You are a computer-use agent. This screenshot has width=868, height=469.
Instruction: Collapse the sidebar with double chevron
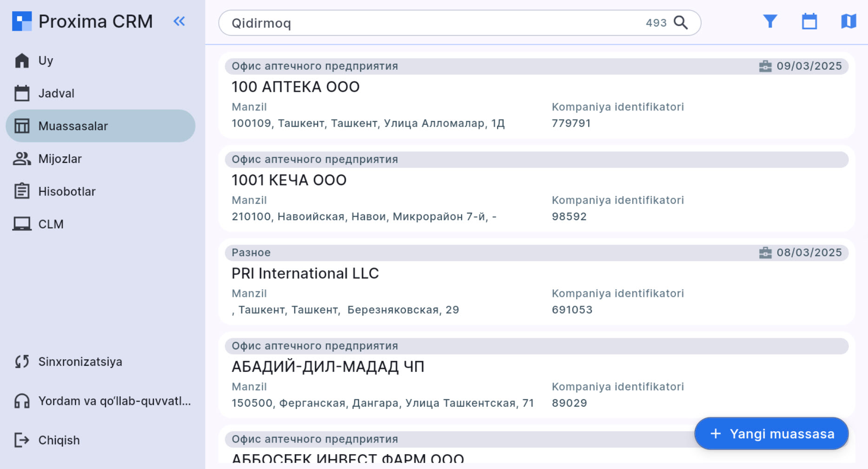coord(179,21)
